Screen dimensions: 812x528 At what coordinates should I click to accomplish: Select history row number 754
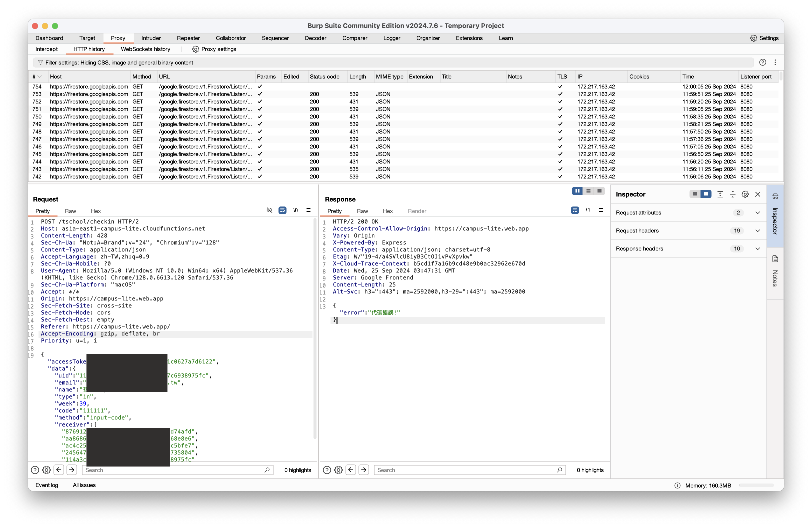403,87
